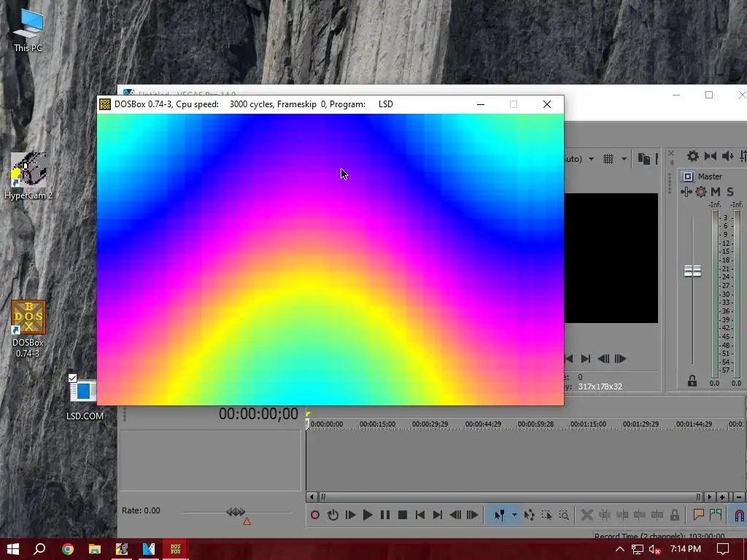Image resolution: width=747 pixels, height=560 pixels.
Task: Toggle the Lock event icon
Action: (675, 515)
